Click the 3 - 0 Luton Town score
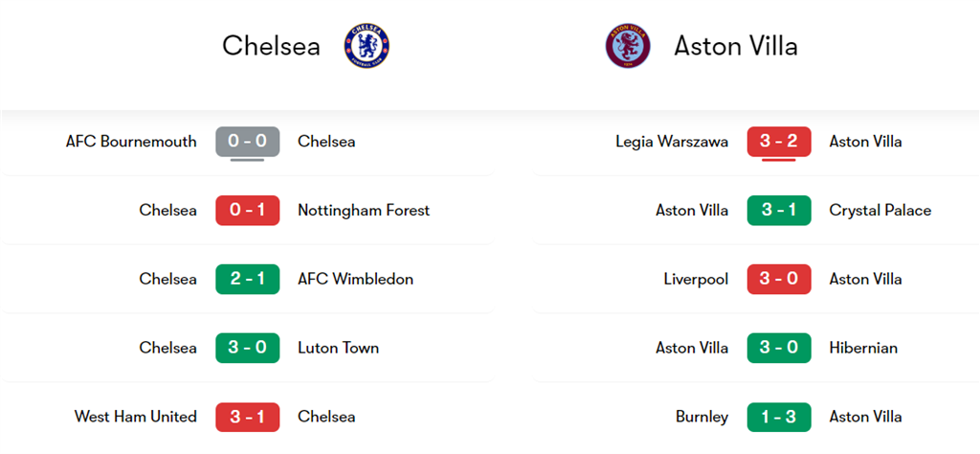Image resolution: width=980 pixels, height=454 pixels. 248,348
